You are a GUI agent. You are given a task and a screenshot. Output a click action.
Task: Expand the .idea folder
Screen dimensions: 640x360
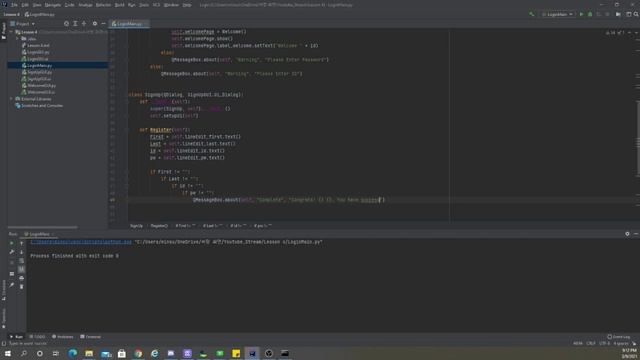click(18, 39)
